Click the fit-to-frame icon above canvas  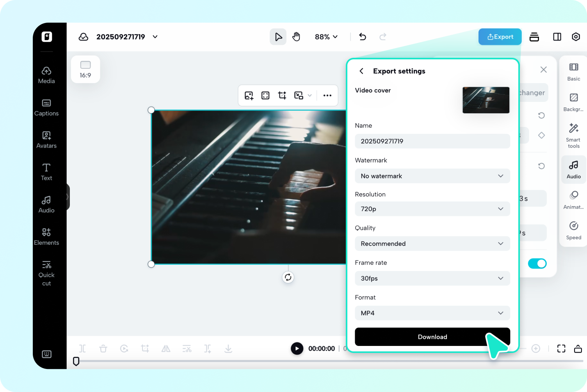click(265, 96)
